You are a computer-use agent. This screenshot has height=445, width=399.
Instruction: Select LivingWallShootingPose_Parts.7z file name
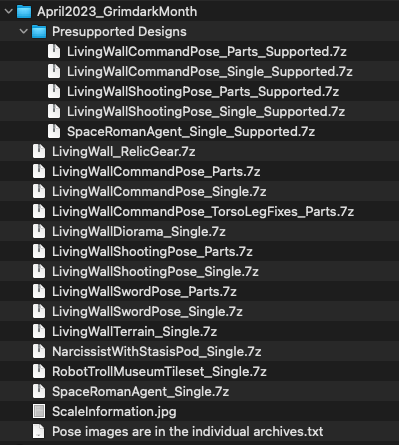pos(152,252)
